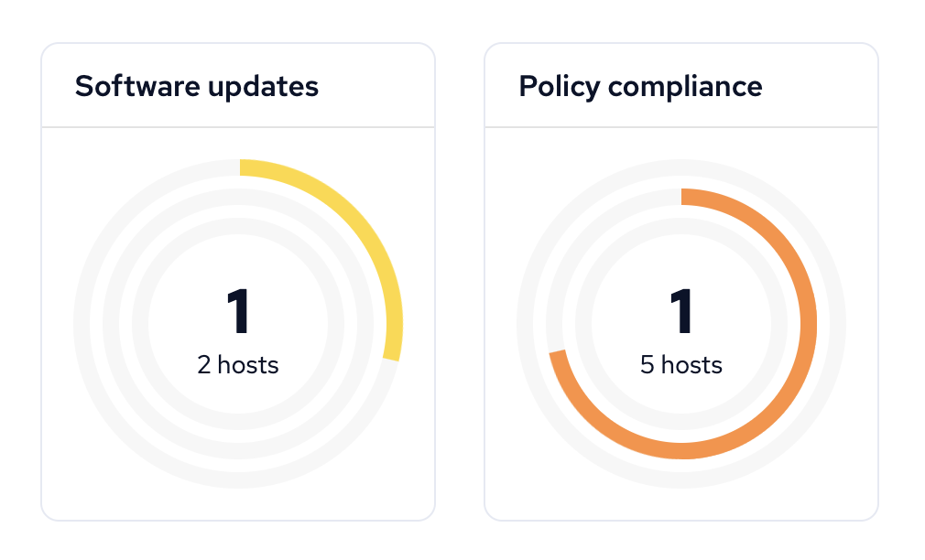Click the count 1 in Software updates card

pos(238,311)
